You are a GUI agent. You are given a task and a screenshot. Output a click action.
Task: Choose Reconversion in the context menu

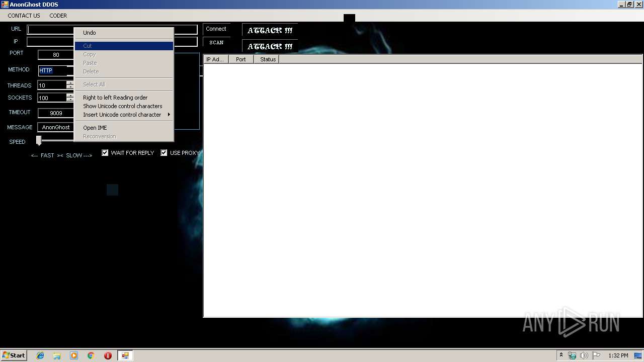pyautogui.click(x=124, y=136)
